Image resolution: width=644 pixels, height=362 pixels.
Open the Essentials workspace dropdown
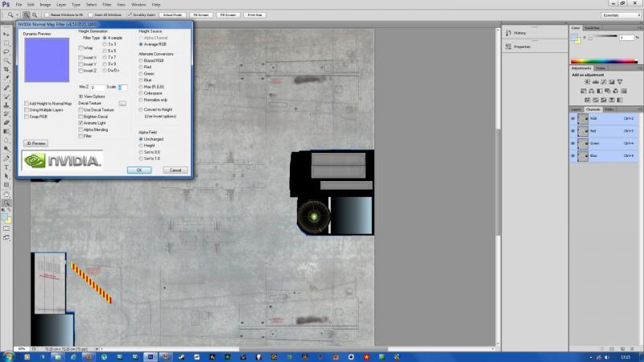pos(621,15)
